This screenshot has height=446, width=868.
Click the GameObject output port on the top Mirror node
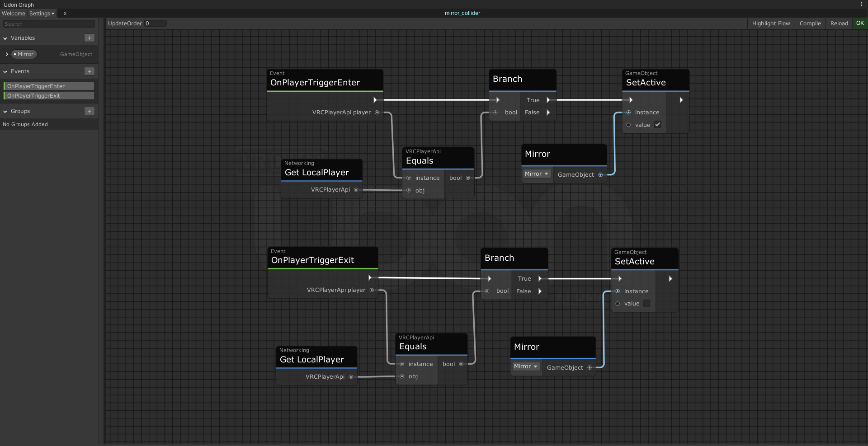point(600,175)
